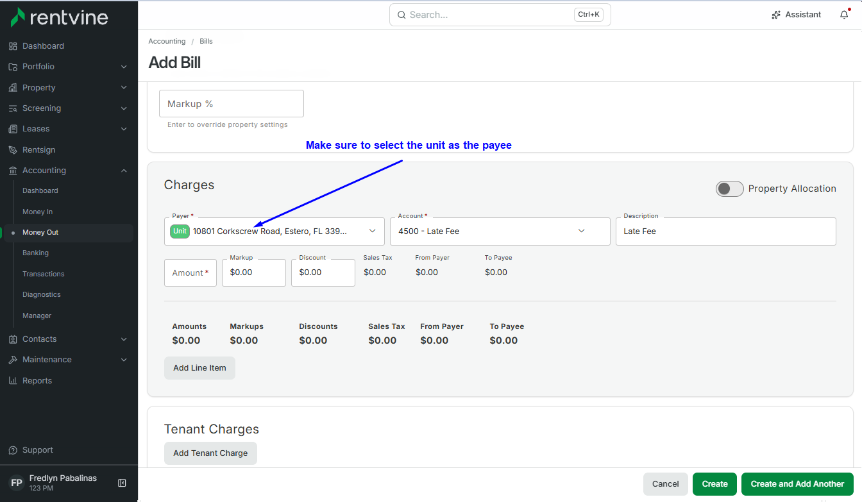Image resolution: width=862 pixels, height=504 pixels.
Task: Click the Rentvine logo
Action: [x=60, y=17]
